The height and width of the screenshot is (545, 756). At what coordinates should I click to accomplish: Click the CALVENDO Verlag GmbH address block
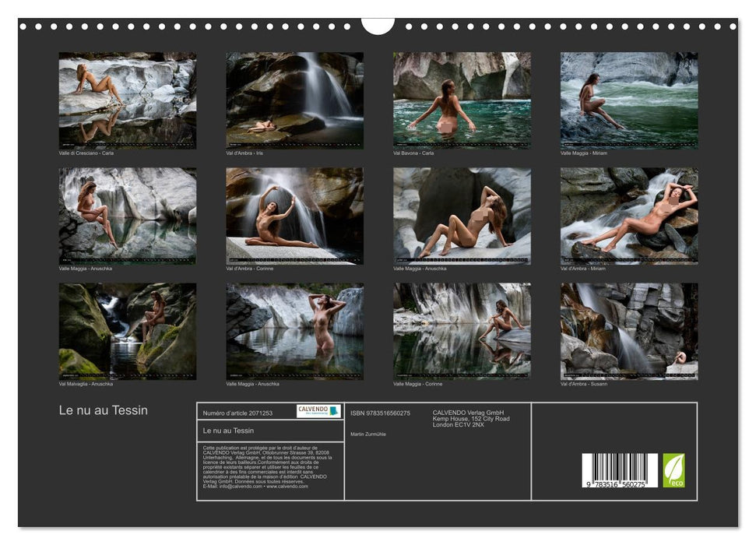tap(470, 418)
